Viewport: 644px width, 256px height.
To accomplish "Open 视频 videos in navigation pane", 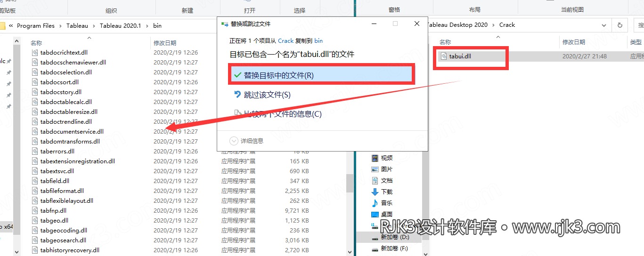I will pos(387,158).
